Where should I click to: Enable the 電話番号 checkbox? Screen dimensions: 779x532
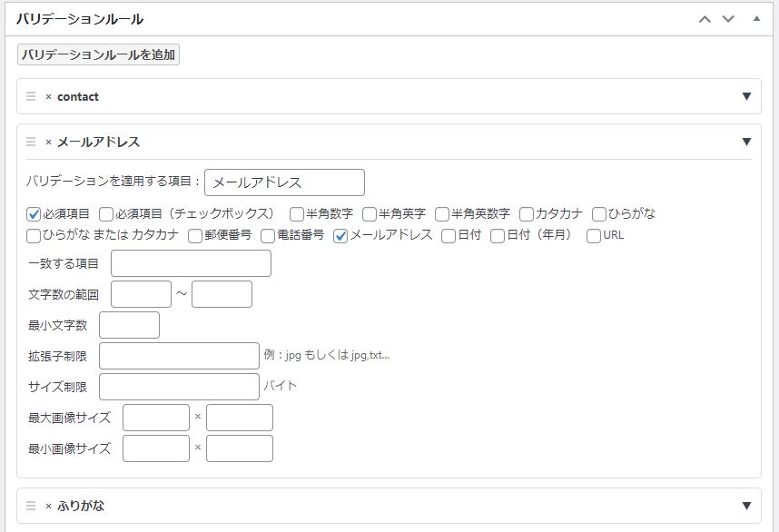pos(268,236)
